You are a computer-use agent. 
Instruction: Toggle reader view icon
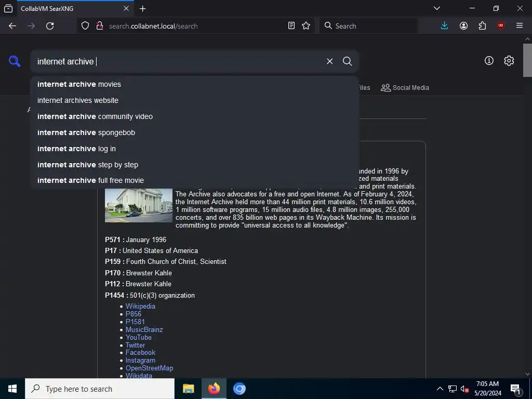coord(291,26)
